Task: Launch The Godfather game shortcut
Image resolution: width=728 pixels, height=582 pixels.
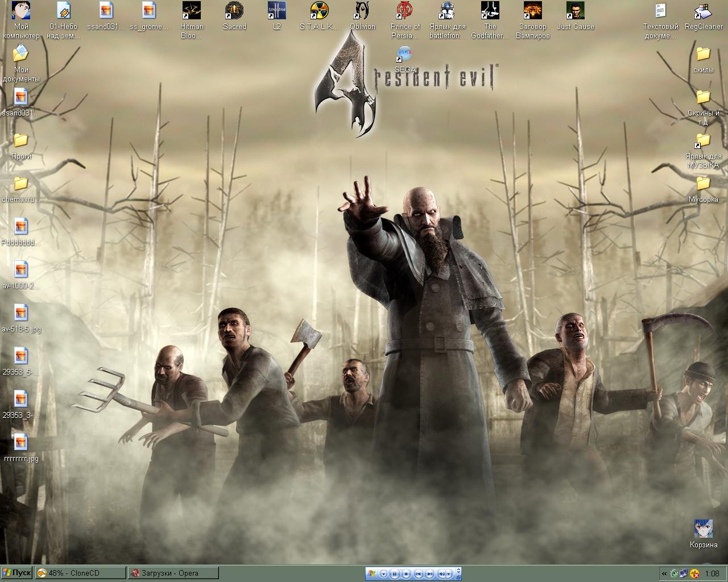Action: [490, 20]
